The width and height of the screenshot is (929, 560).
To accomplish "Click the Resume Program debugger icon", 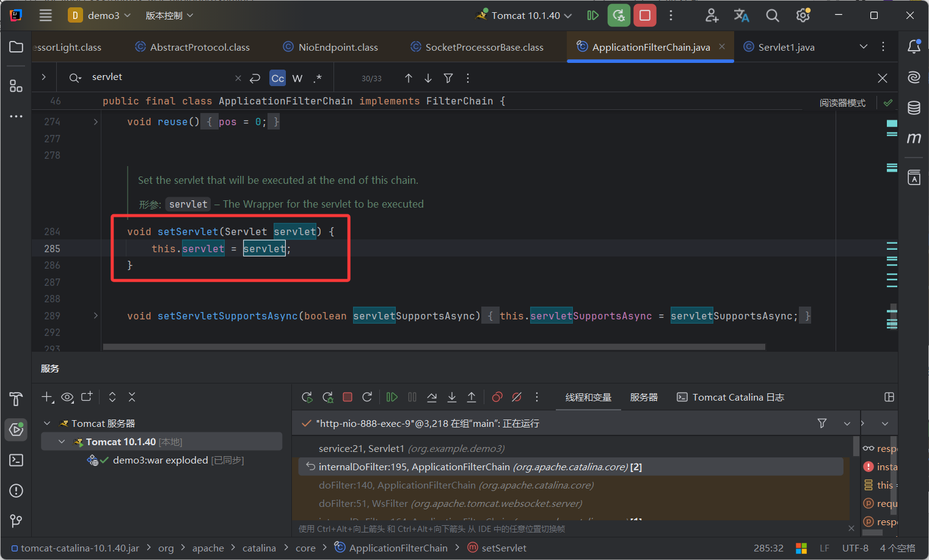I will click(392, 397).
